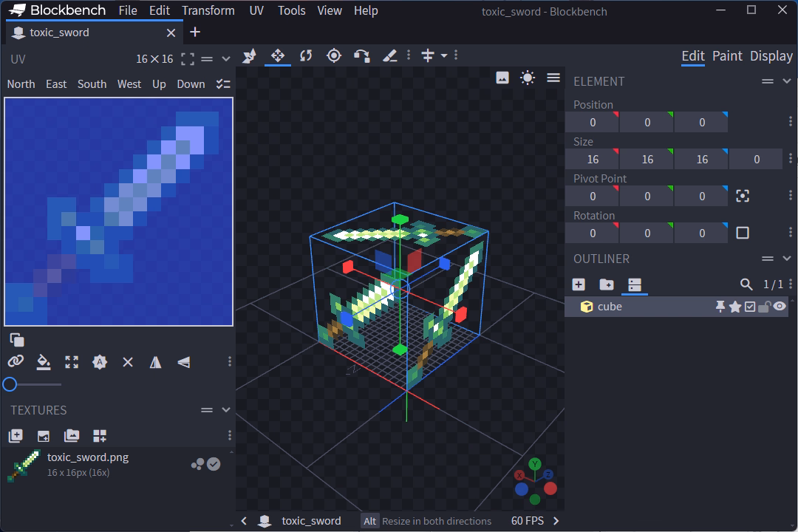Viewport: 798px width, 532px height.
Task: Collapse the Textures panel
Action: click(226, 410)
